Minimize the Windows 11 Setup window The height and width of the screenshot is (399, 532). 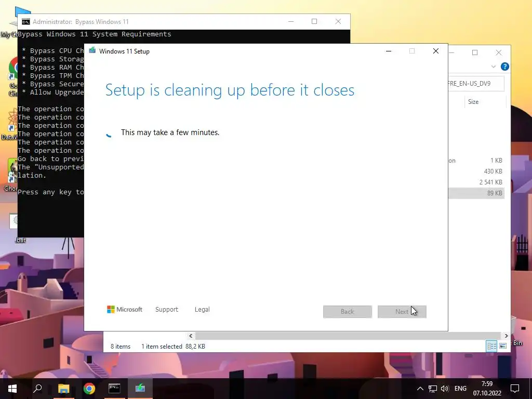tap(389, 51)
